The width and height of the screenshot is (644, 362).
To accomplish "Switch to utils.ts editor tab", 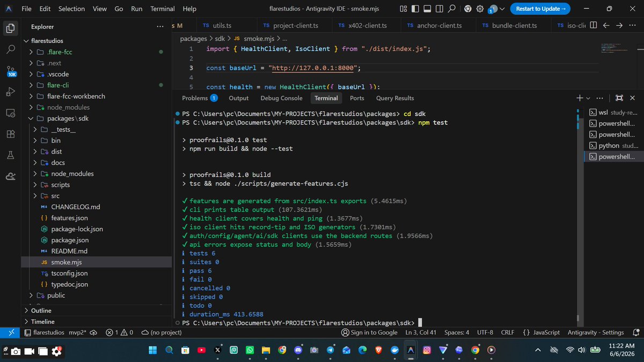I will coord(222,25).
